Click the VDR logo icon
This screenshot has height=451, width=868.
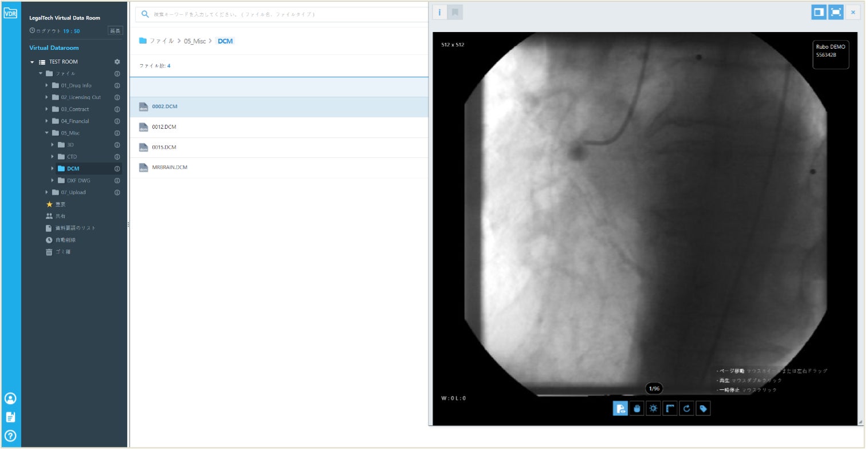(x=10, y=13)
